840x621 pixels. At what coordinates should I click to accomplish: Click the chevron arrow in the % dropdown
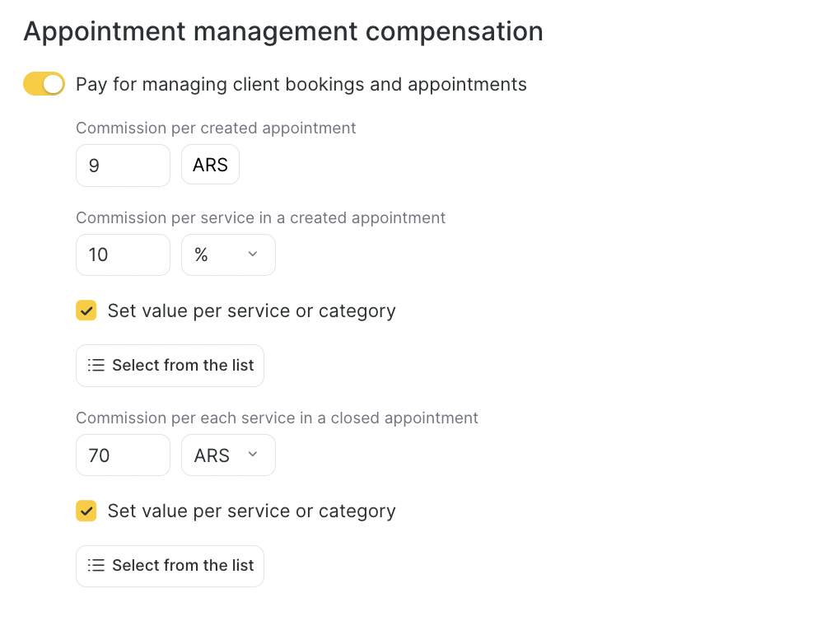[253, 254]
